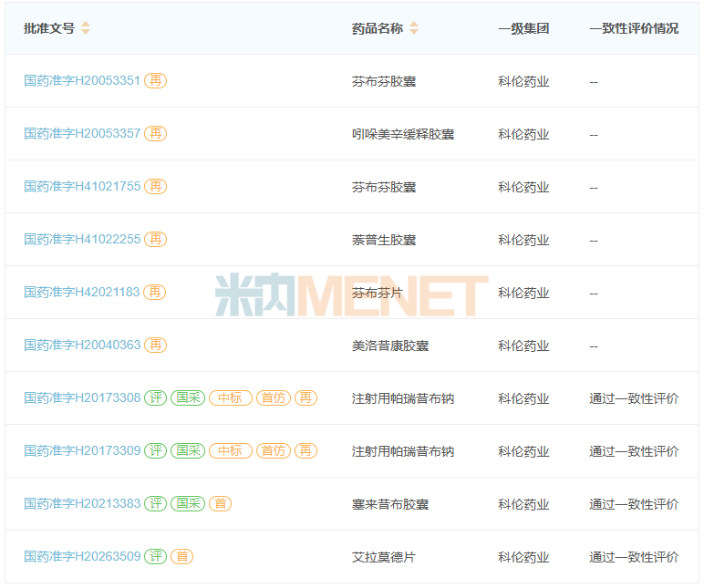Click 通过一致性评价 in H20173309 row
The image size is (704, 588).
634,451
